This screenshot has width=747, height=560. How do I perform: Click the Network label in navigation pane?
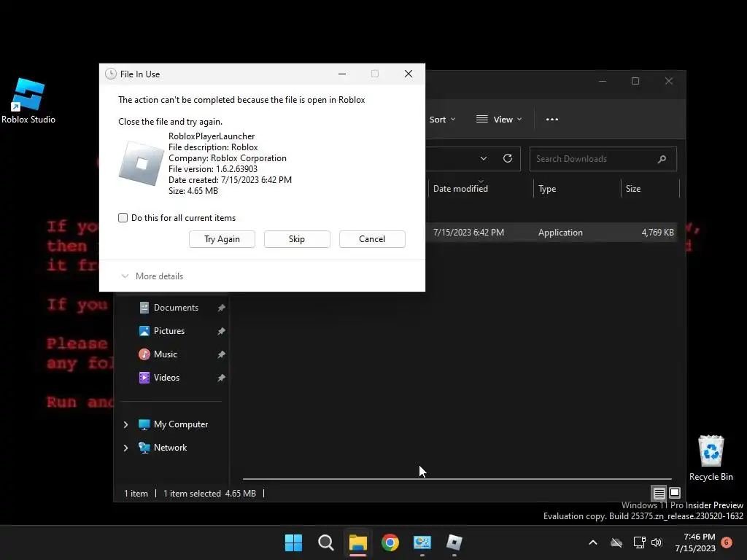pos(170,448)
